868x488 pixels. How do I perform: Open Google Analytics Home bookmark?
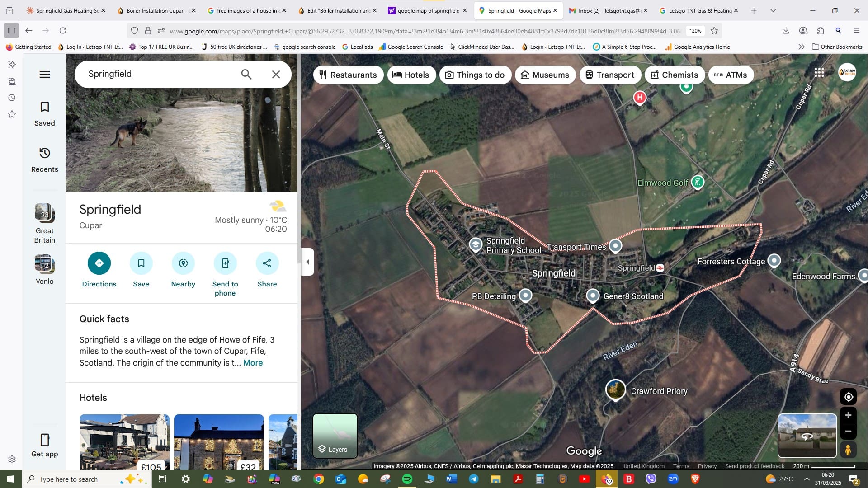[x=698, y=47]
